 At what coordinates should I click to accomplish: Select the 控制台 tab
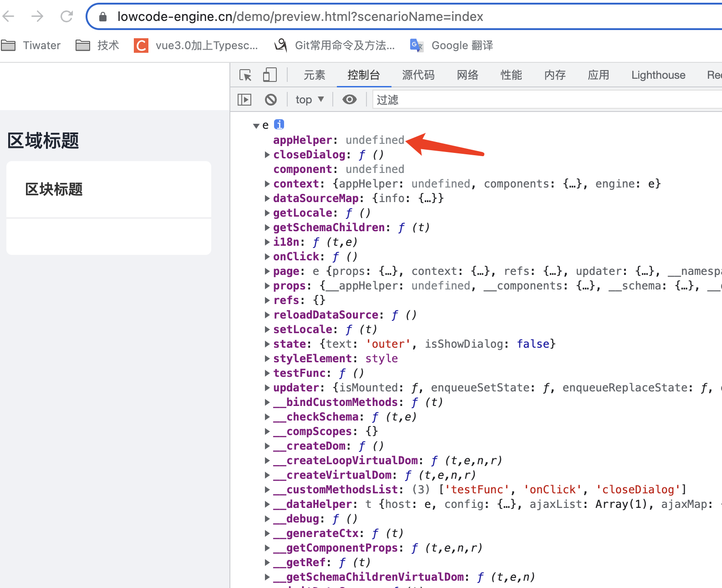coord(364,75)
